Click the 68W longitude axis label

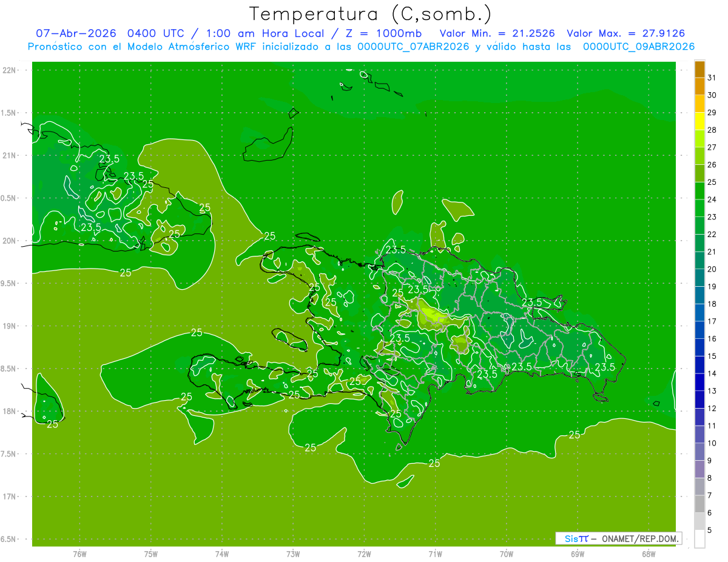(649, 554)
